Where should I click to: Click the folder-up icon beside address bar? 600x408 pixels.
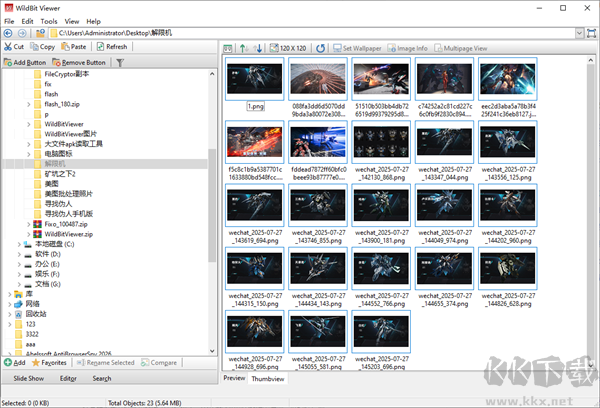tap(40, 33)
